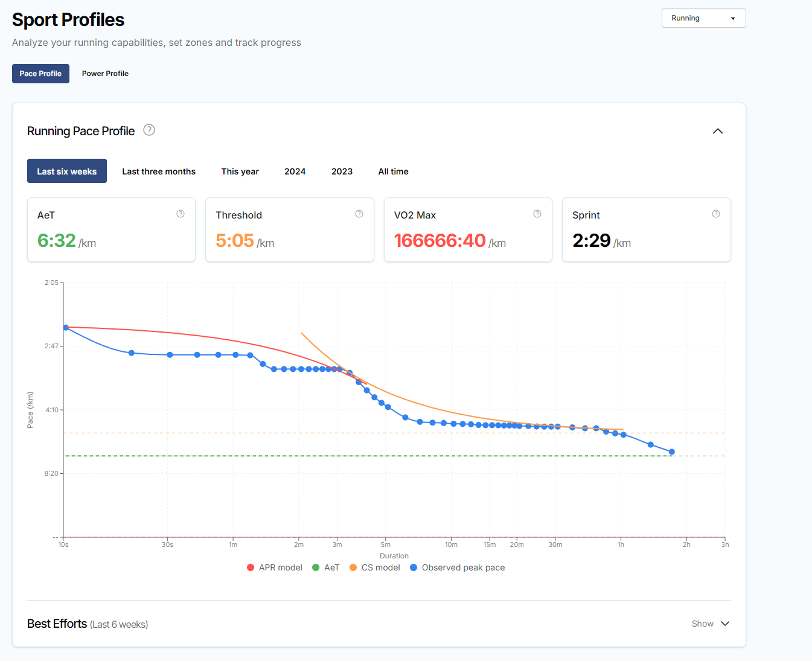
Task: Click the VO2 Max card help icon
Action: [537, 214]
